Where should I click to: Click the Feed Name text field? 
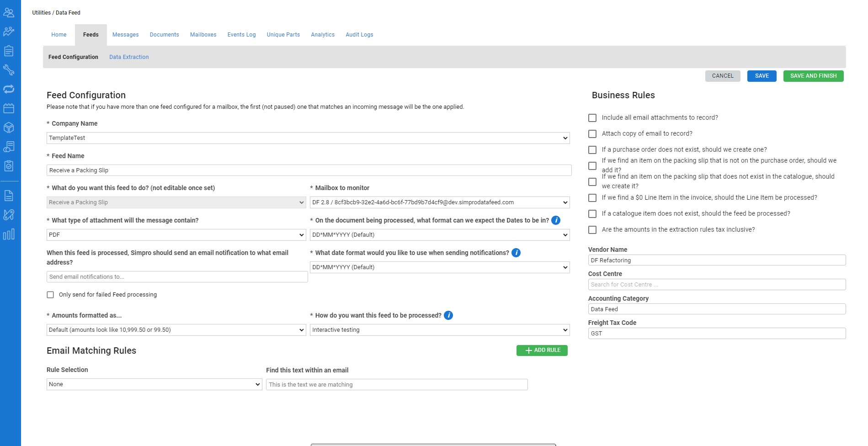tap(309, 170)
